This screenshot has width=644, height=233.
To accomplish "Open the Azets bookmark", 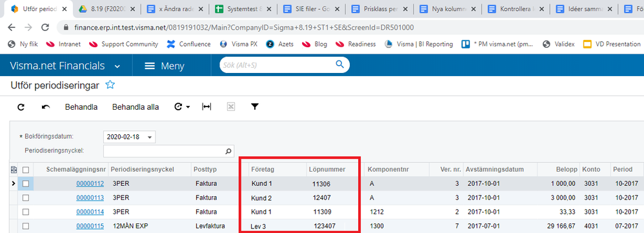I will click(x=279, y=44).
